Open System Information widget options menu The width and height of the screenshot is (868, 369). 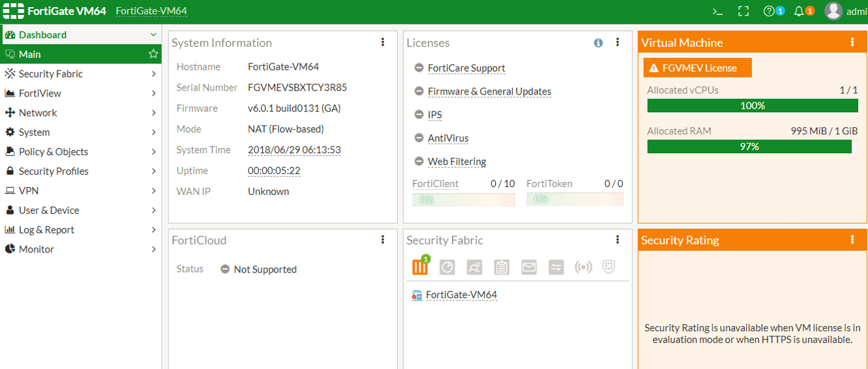[x=383, y=42]
